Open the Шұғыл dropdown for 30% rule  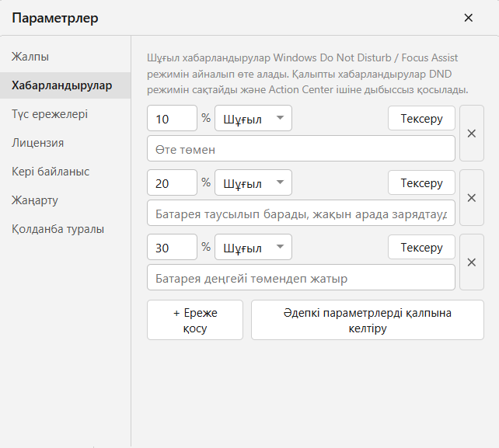tap(253, 247)
